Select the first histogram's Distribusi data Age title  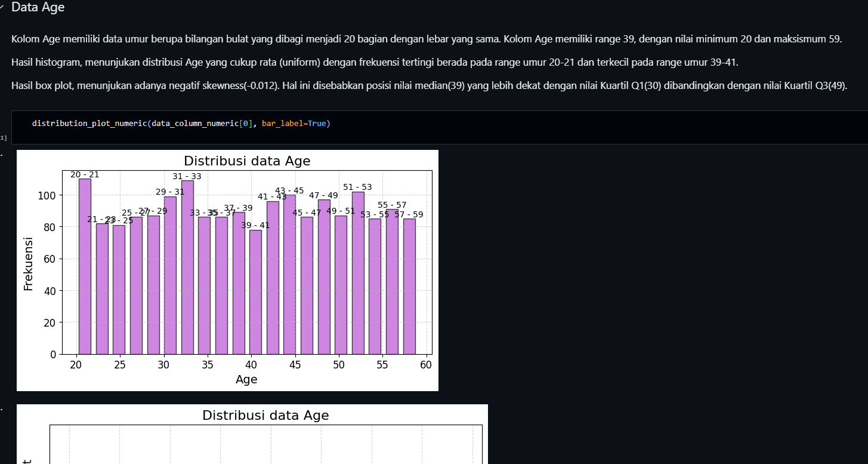coord(247,161)
